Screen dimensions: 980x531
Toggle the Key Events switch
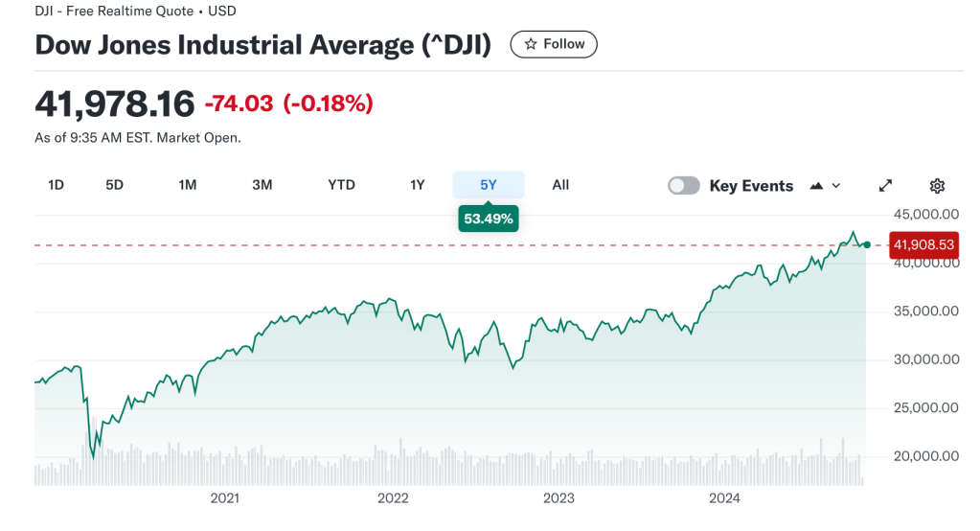point(684,186)
